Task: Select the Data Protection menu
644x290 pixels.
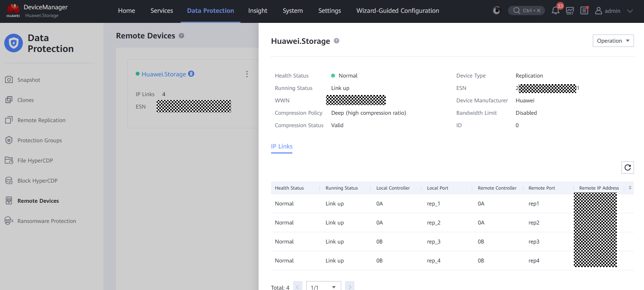Action: coord(211,11)
